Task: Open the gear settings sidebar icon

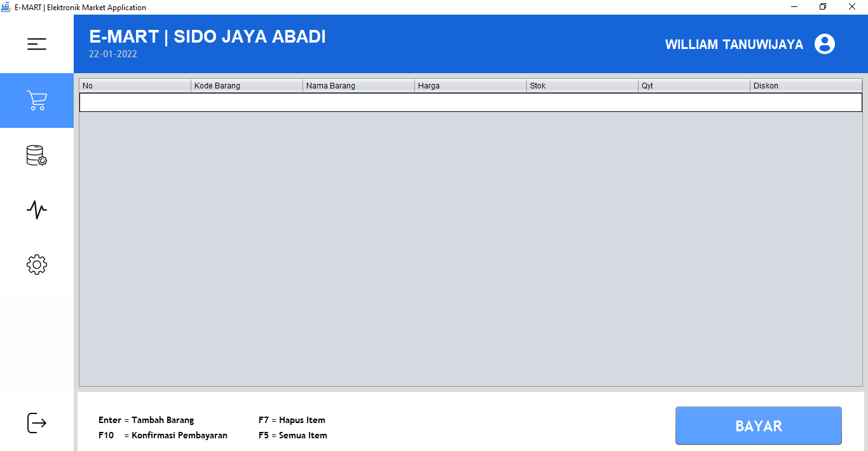Action: pos(36,265)
